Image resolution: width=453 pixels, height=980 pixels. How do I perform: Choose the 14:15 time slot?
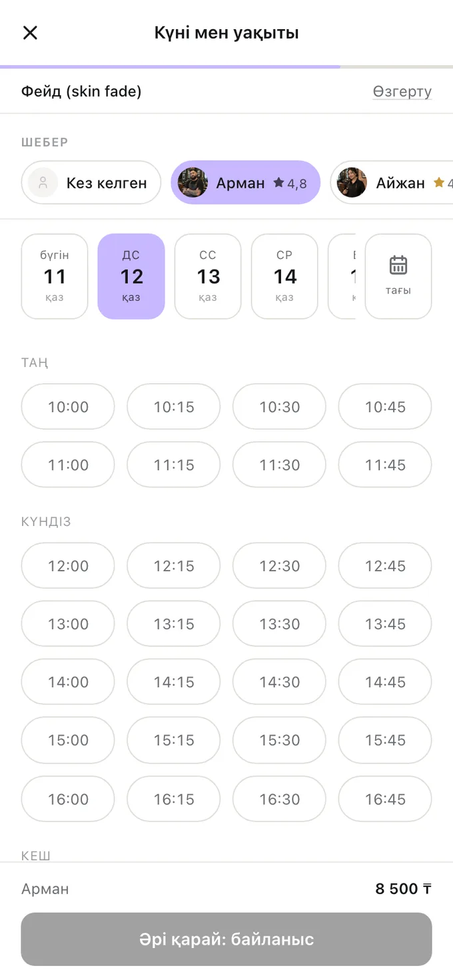174,682
